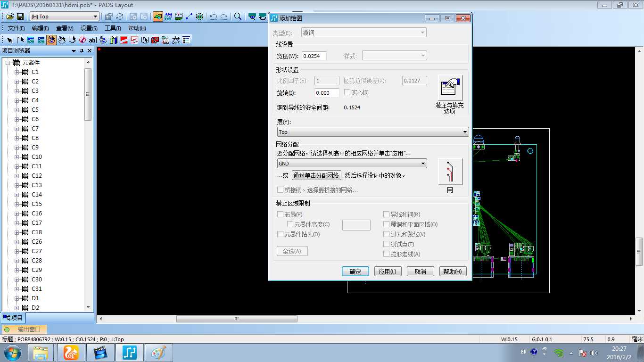Open the 层 Top layer dropdown in dialog
The image size is (644, 362).
(x=372, y=132)
